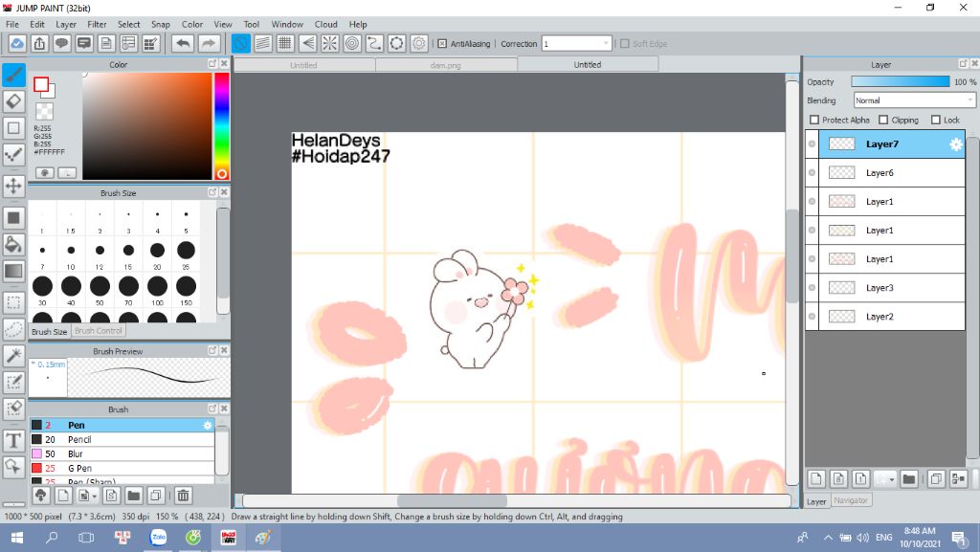Click the brush folder icon
The height and width of the screenshot is (552, 980).
(x=133, y=496)
